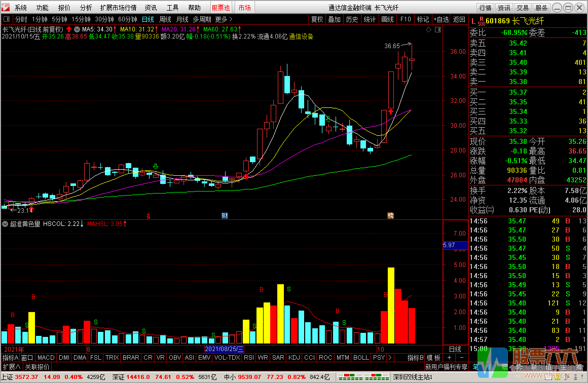Click the 新用户福利专享 link
This screenshot has height=383, width=588.
point(446,367)
